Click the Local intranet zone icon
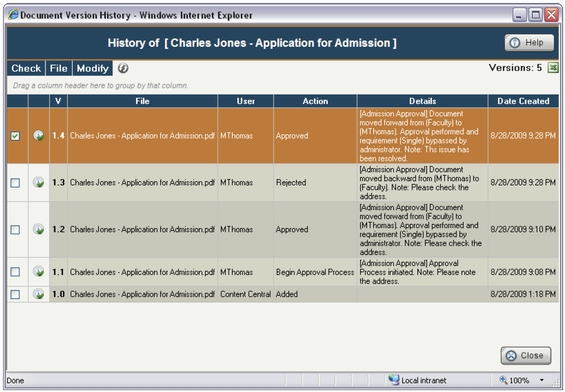 pyautogui.click(x=394, y=380)
